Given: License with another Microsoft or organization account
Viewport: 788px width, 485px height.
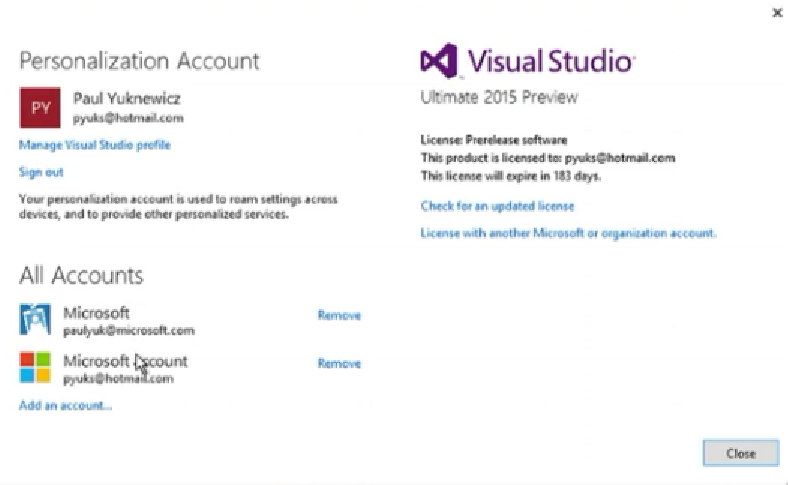Looking at the screenshot, I should (568, 233).
